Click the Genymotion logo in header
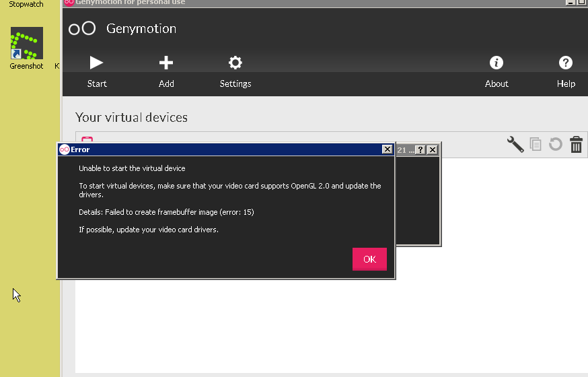The width and height of the screenshot is (588, 377). coord(82,28)
